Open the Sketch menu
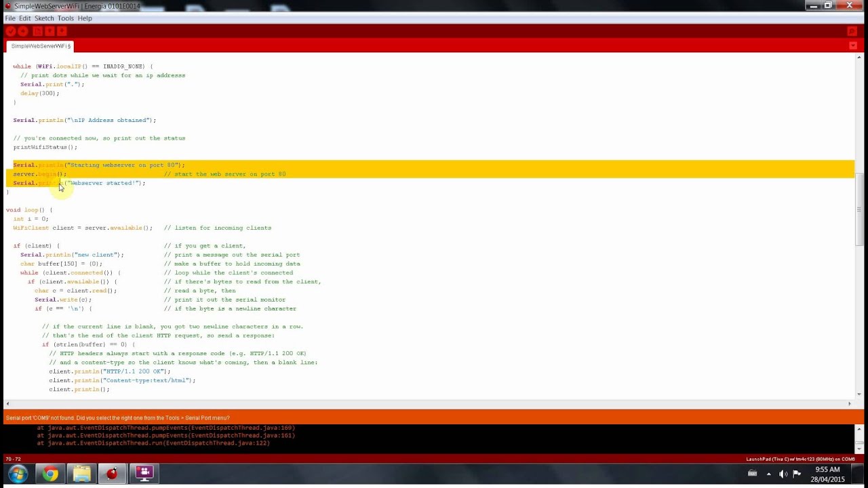Viewport: 868px width, 488px height. point(44,18)
